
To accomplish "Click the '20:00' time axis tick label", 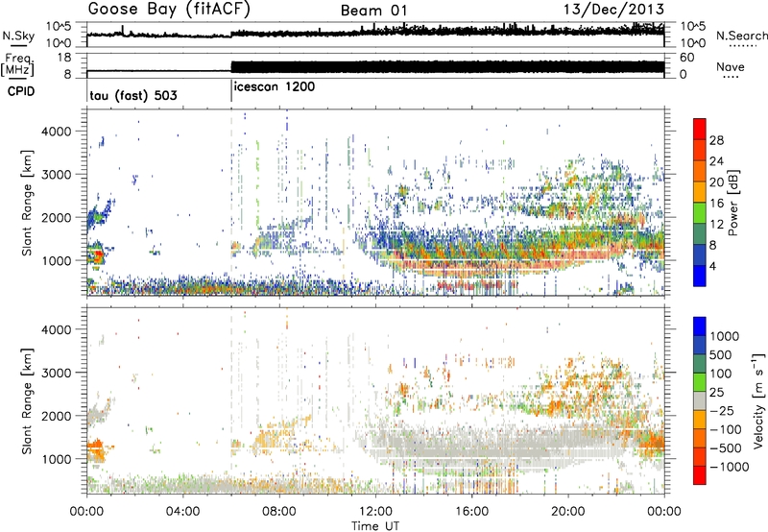I will click(567, 512).
